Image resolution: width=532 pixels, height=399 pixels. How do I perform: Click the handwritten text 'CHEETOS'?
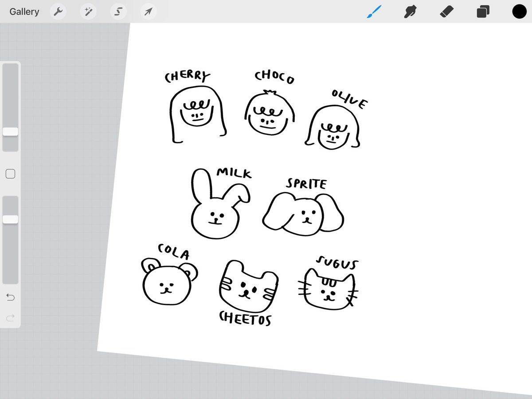(245, 318)
